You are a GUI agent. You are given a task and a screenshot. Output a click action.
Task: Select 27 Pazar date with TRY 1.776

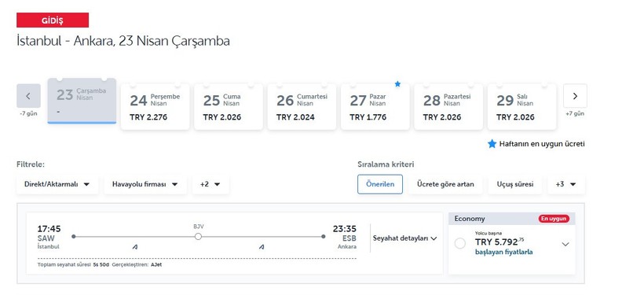click(375, 106)
